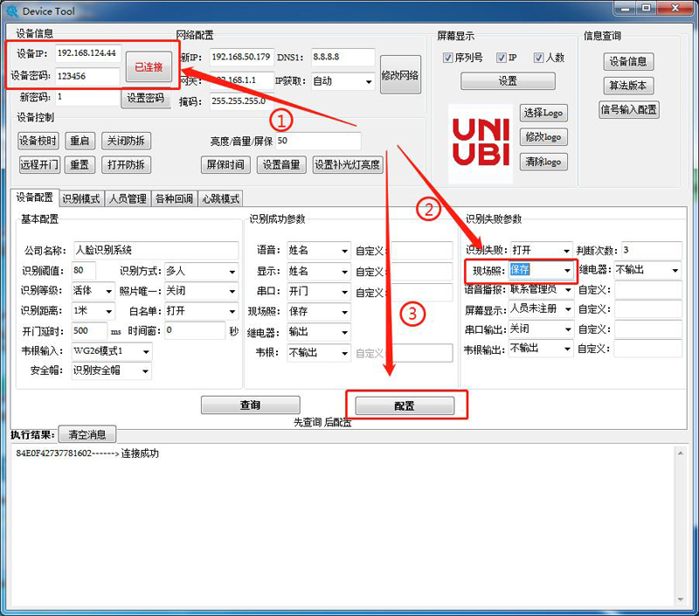Viewport: 699px width, 616px height.
Task: Click the 清空消息 button
Action: tap(87, 434)
